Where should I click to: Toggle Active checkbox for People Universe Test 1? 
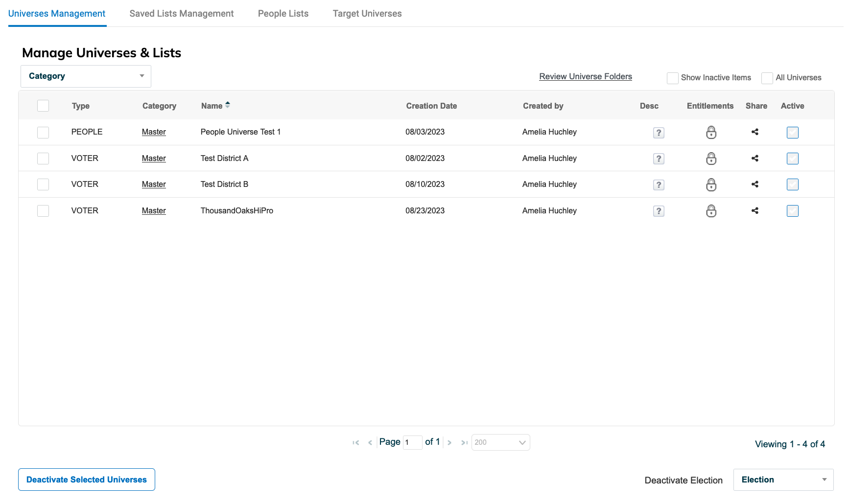click(793, 133)
